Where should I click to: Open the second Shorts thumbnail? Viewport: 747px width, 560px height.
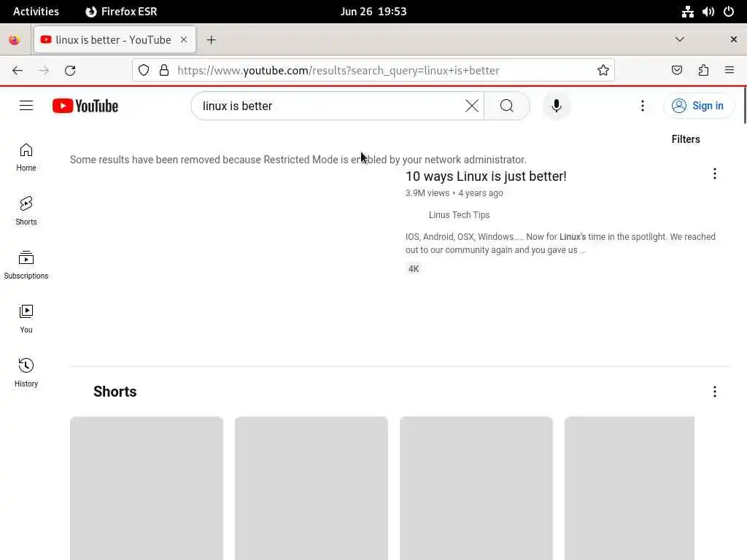point(311,488)
